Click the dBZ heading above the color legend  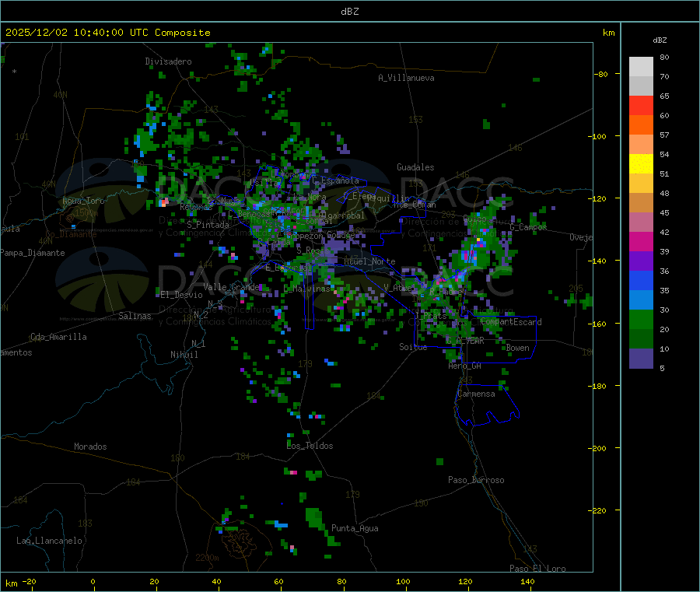click(660, 40)
